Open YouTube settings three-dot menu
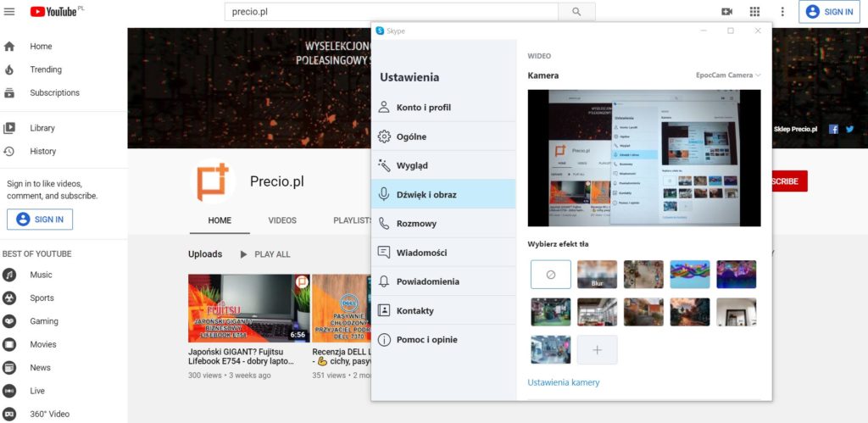The height and width of the screenshot is (423, 868). click(782, 12)
